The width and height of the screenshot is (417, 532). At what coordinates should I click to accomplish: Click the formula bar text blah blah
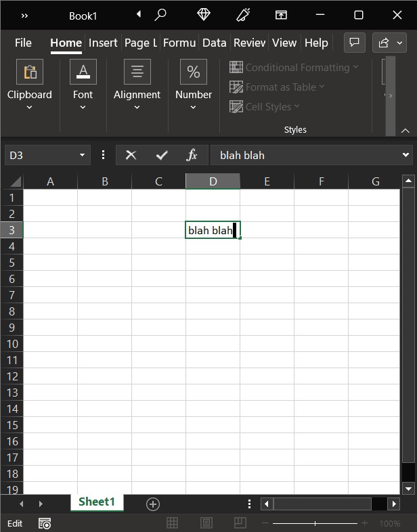click(x=242, y=155)
